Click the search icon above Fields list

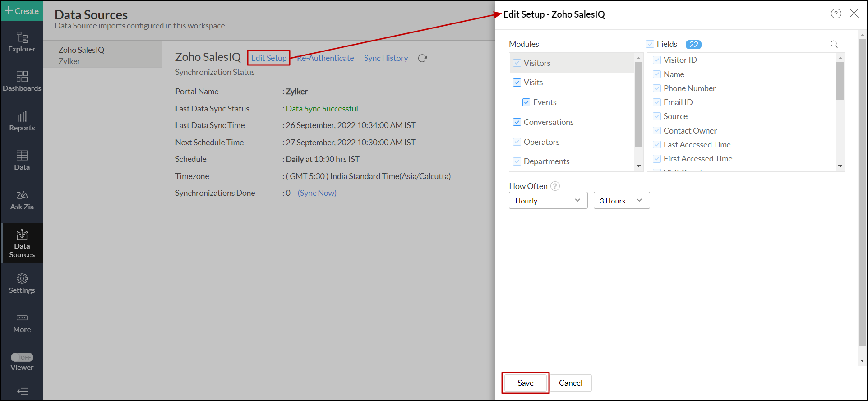(x=834, y=44)
